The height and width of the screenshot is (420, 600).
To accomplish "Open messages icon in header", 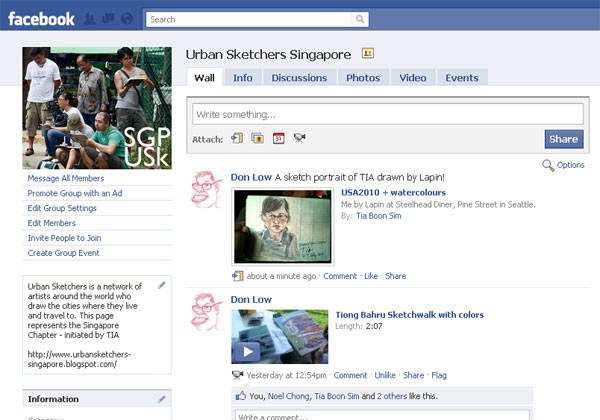I will 108,18.
